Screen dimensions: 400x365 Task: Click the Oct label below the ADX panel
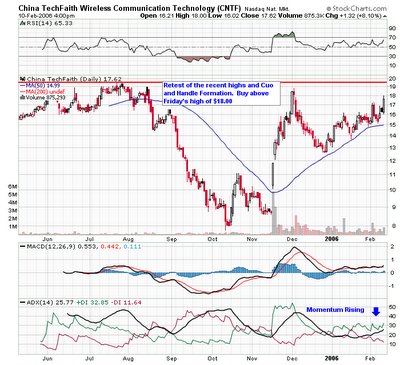click(x=212, y=359)
